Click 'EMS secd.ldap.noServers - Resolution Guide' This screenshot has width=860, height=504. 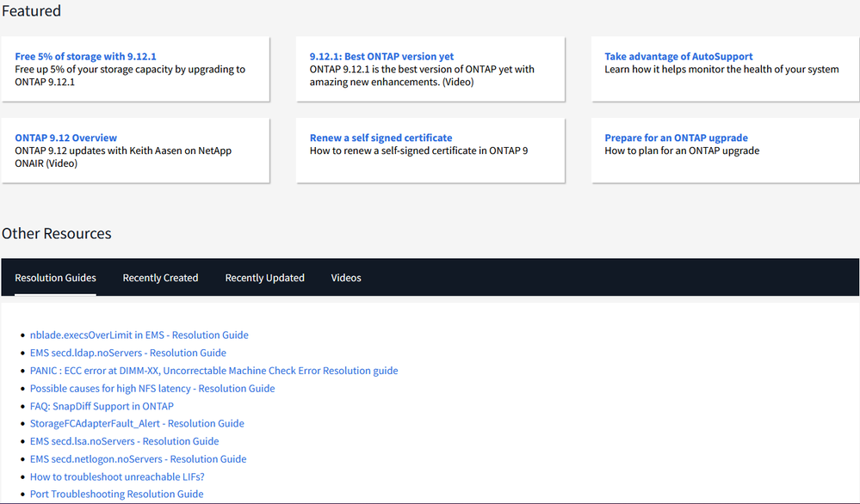point(127,353)
